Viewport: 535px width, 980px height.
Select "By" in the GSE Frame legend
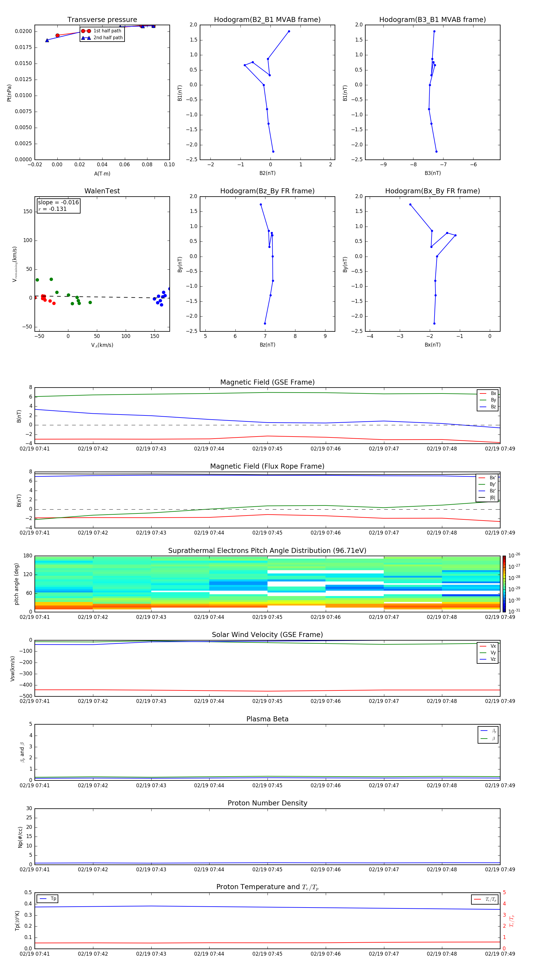click(x=488, y=400)
